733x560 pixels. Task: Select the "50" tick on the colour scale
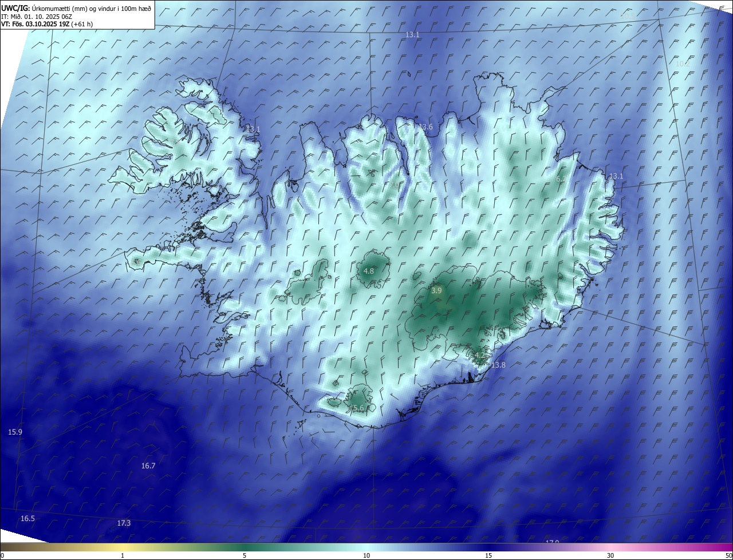coord(728,555)
